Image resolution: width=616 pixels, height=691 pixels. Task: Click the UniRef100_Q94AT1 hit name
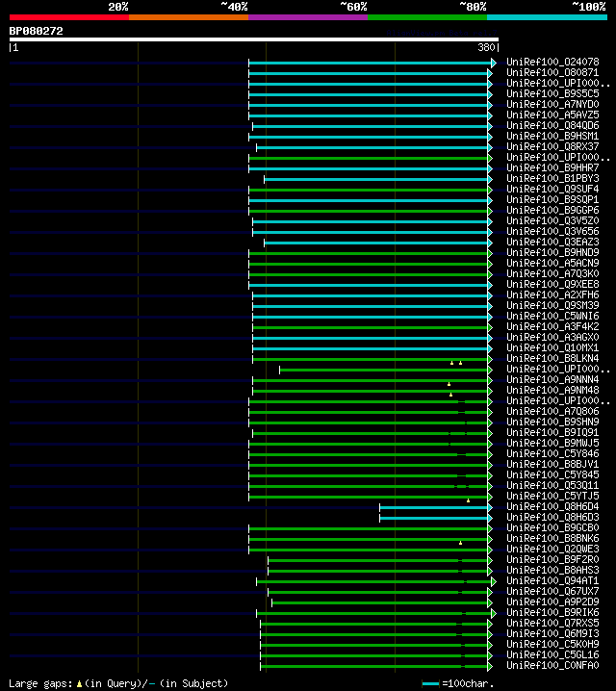tap(552, 580)
